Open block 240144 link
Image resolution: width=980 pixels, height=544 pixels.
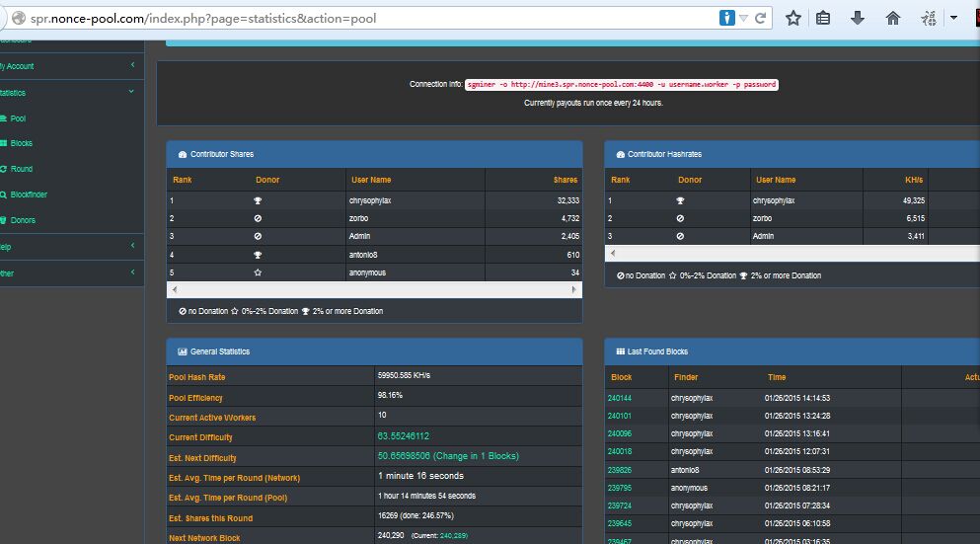(x=620, y=398)
